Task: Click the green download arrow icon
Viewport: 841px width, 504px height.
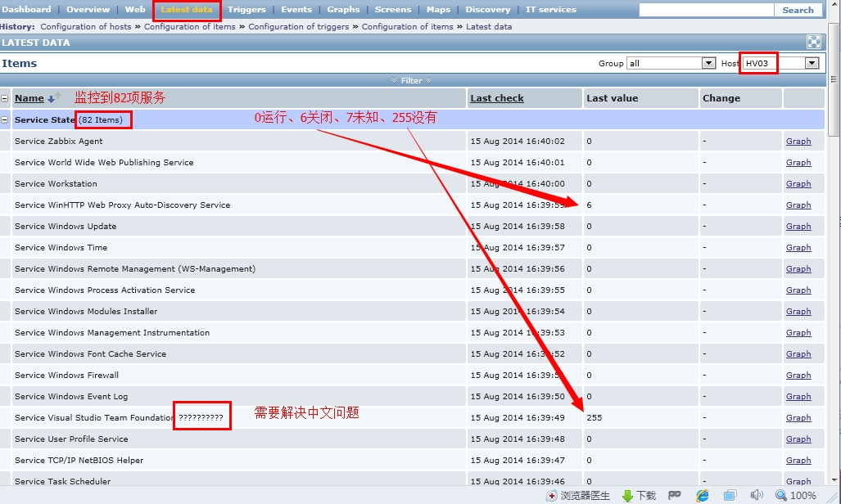Action: tap(627, 496)
